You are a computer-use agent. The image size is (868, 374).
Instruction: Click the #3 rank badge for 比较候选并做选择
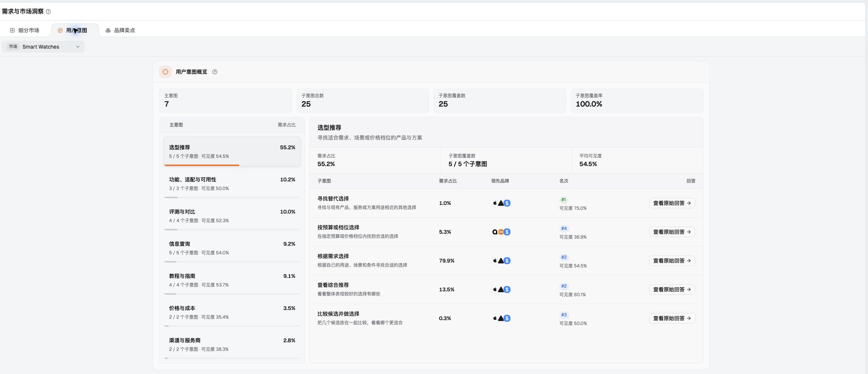564,315
